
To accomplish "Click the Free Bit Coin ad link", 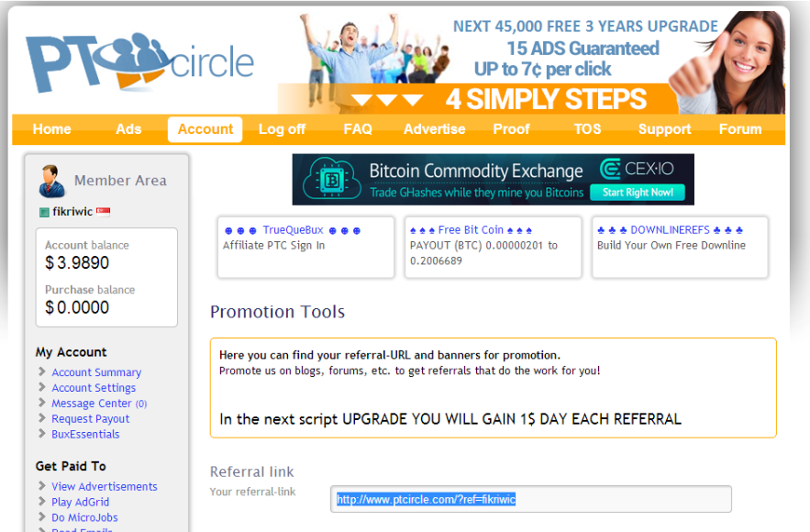I will [x=472, y=230].
